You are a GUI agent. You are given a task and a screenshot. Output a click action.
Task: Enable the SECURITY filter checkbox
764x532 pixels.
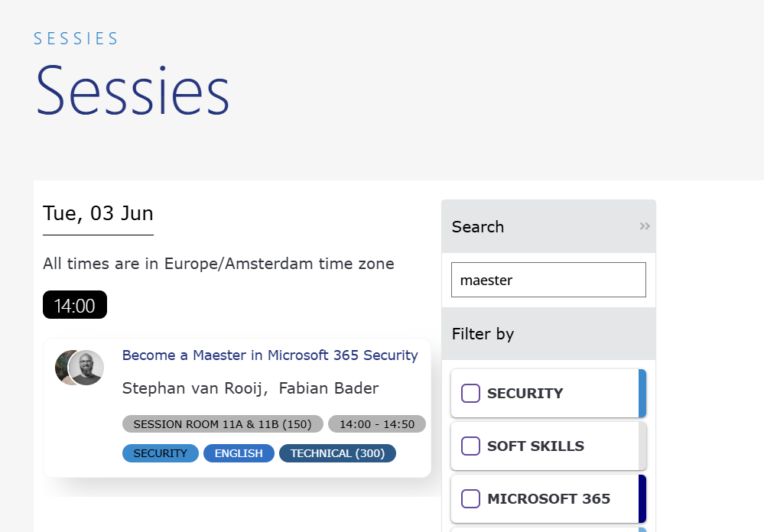pyautogui.click(x=470, y=393)
